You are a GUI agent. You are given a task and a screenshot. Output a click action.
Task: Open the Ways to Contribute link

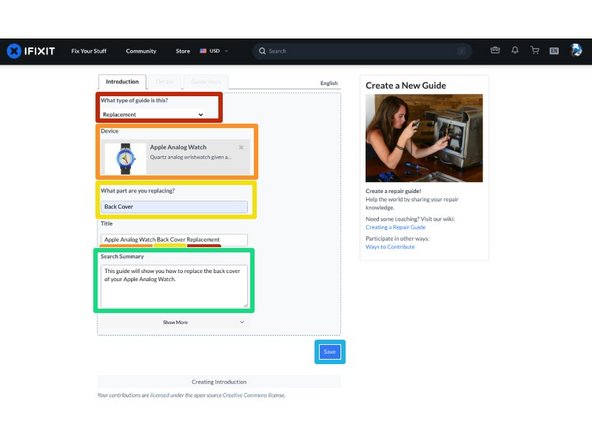pyautogui.click(x=390, y=247)
